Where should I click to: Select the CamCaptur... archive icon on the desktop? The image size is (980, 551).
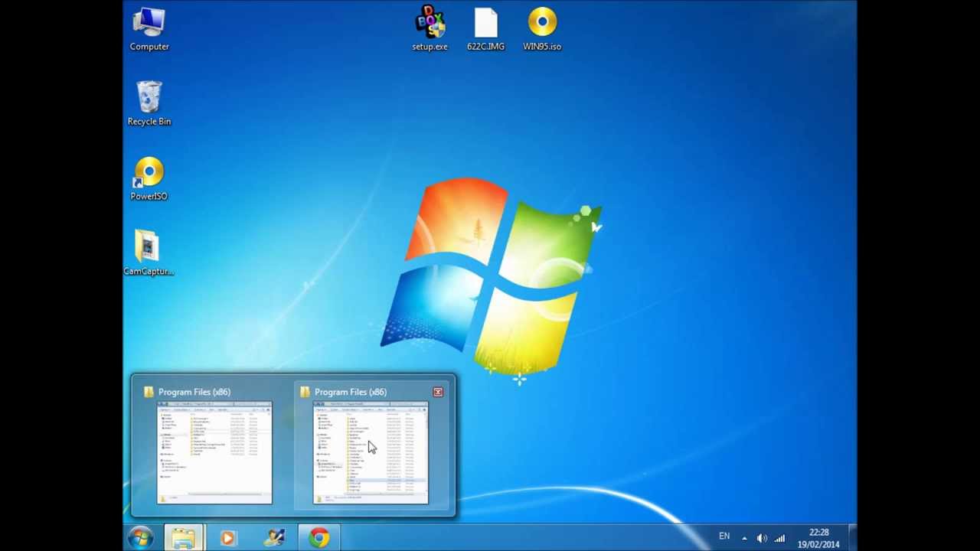(149, 253)
